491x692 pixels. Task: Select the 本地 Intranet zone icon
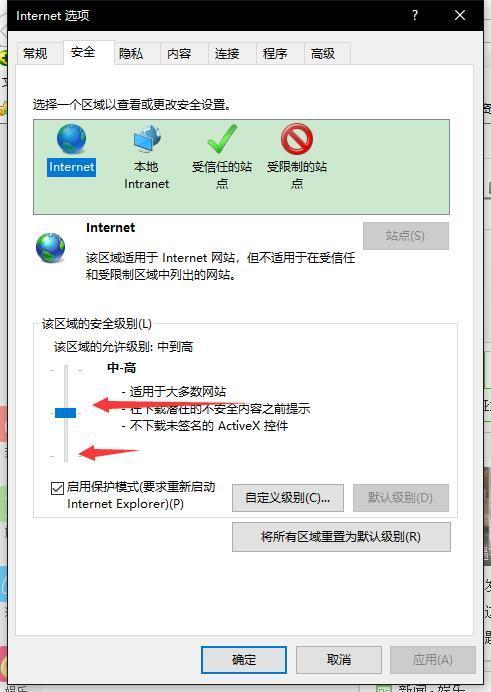point(147,139)
